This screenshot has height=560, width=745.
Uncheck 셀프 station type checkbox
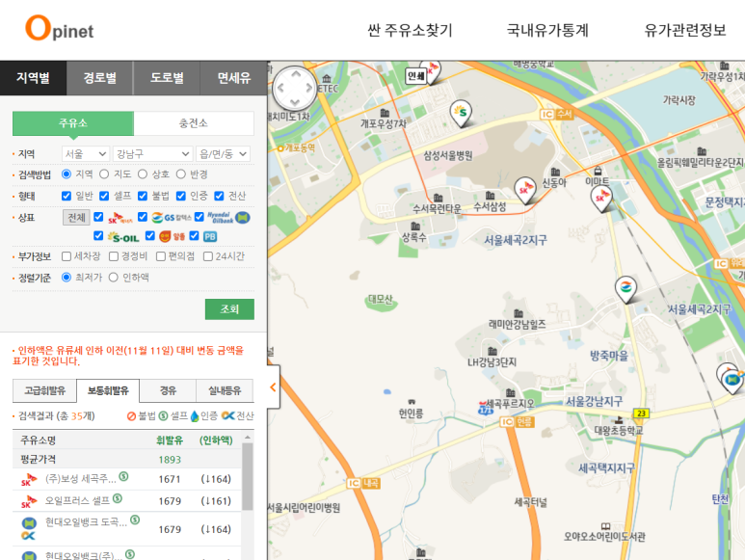[104, 196]
